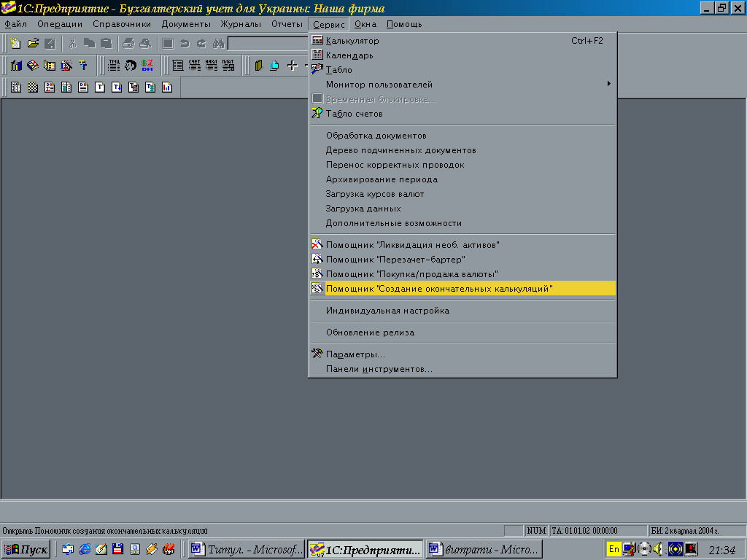Click the НАКЛ toolbar icon
Screen dimensions: 747x560
click(x=211, y=65)
